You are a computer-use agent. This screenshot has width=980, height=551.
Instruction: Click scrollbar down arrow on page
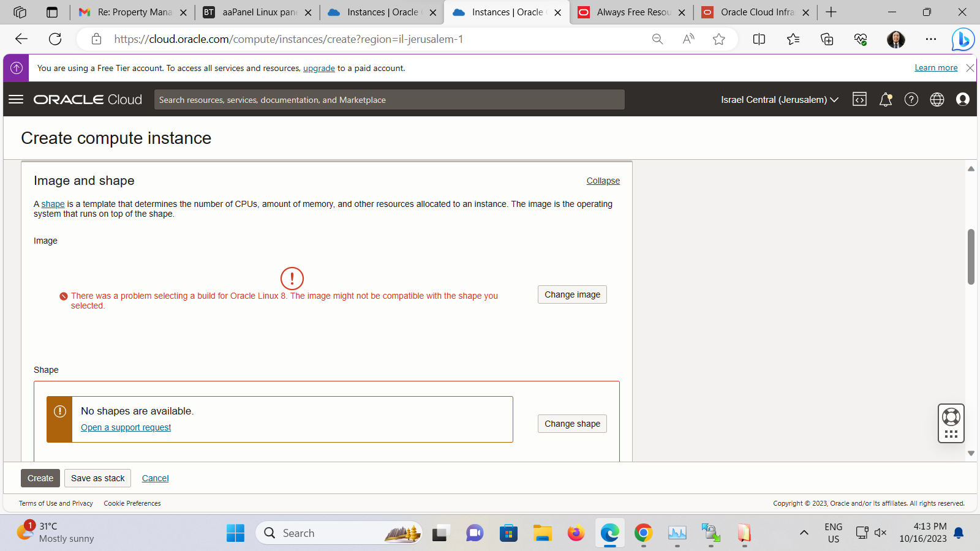tap(971, 453)
